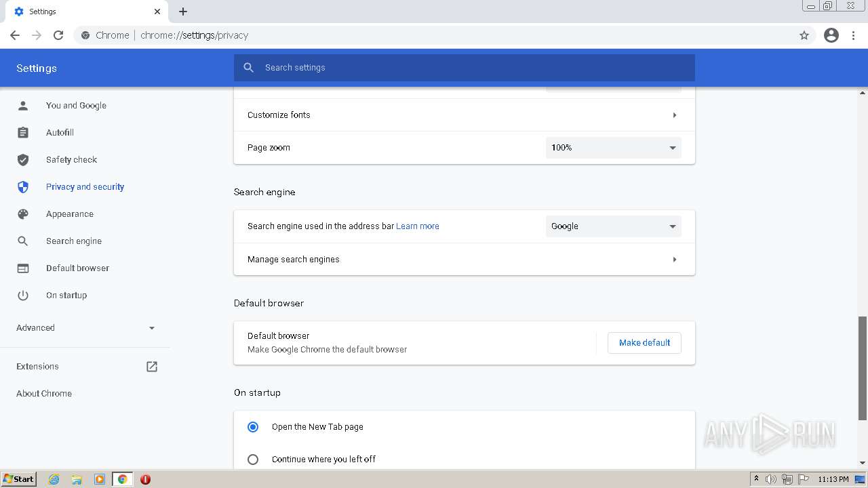The height and width of the screenshot is (488, 868).
Task: Select Open the New Tab page radio button
Action: 253,427
